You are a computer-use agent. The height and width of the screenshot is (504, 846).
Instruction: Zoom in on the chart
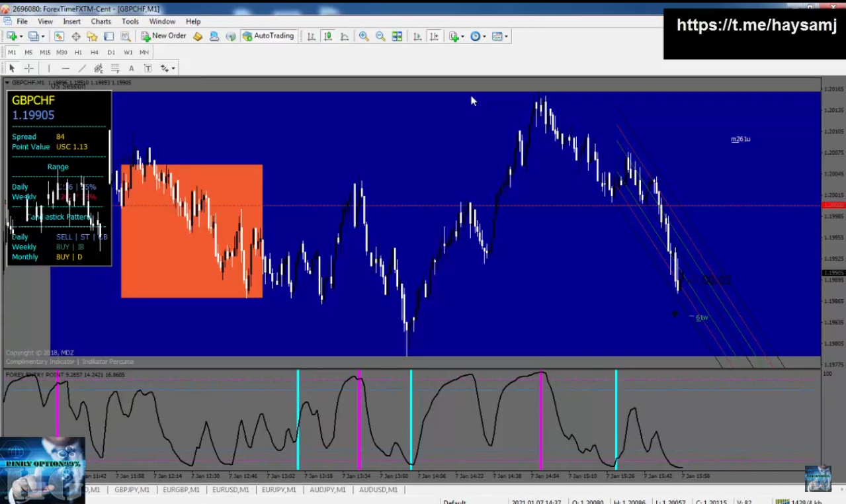point(364,36)
